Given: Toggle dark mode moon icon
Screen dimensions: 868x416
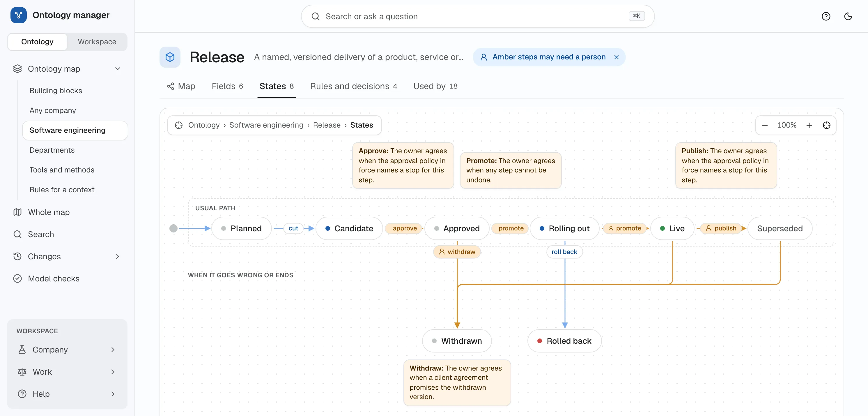Looking at the screenshot, I should [x=848, y=16].
